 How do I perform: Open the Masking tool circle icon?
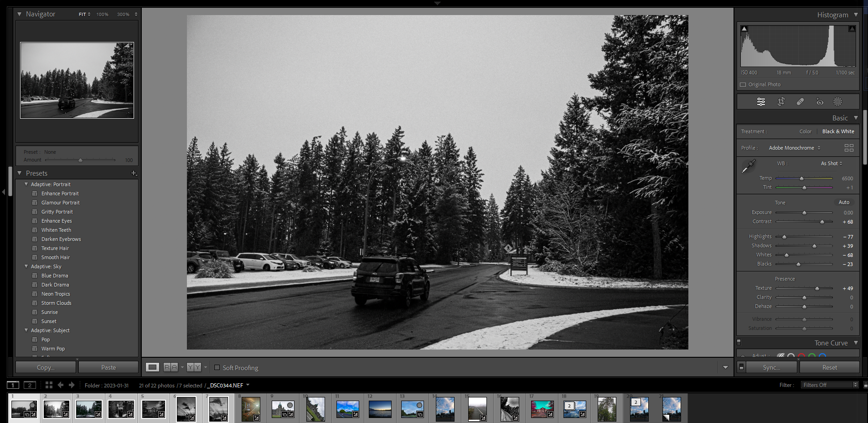[x=838, y=102]
